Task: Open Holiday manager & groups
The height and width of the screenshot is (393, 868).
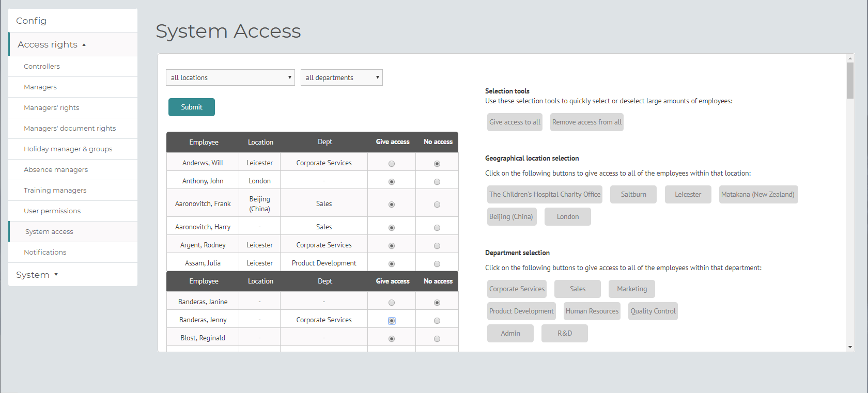Action: 73,149
